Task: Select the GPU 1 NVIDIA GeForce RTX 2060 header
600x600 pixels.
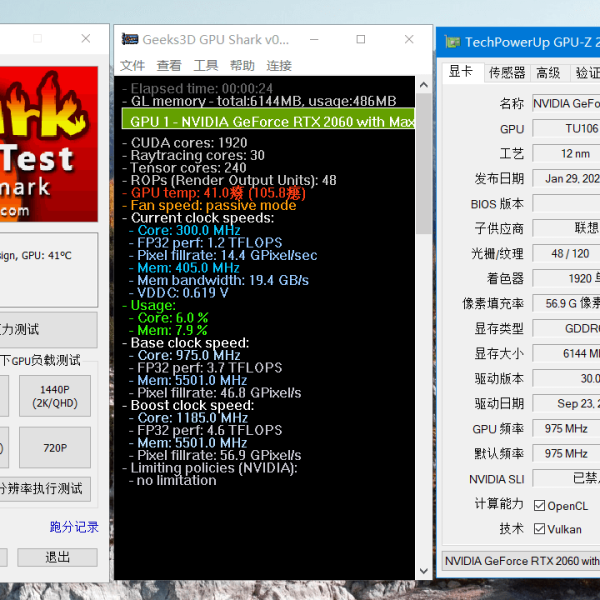Action: 268,119
